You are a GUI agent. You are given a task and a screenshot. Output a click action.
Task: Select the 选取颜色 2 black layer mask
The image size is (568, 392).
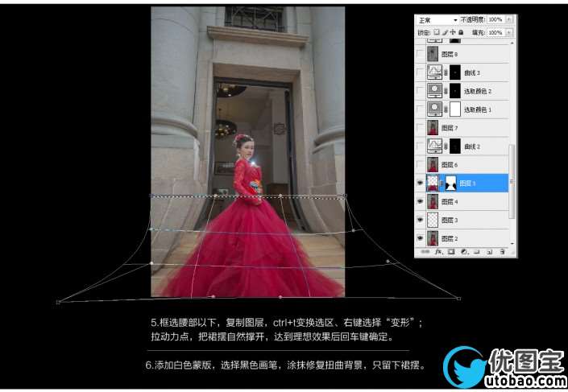455,91
